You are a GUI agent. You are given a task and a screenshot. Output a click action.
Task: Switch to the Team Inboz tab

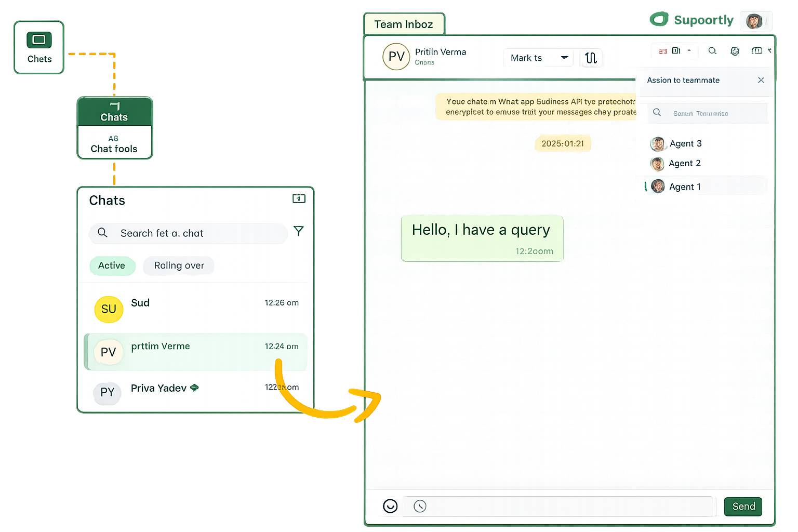coord(404,24)
